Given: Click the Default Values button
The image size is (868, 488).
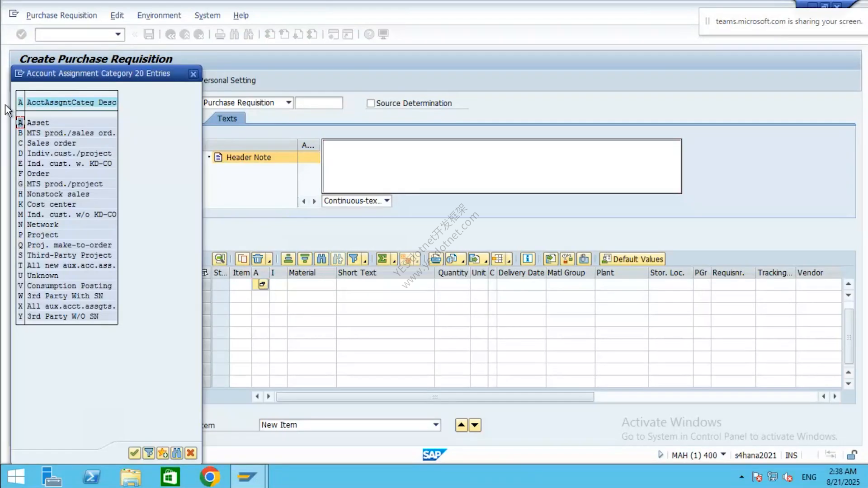Looking at the screenshot, I should click(x=632, y=259).
